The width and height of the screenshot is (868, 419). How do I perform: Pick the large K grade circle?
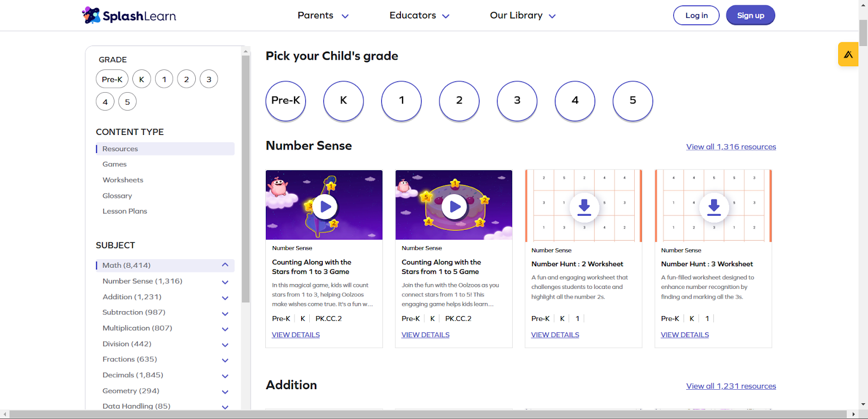(x=343, y=101)
